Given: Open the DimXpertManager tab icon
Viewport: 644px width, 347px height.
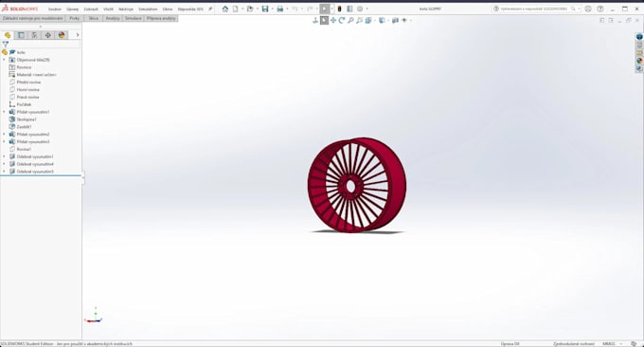Looking at the screenshot, I should (48, 35).
